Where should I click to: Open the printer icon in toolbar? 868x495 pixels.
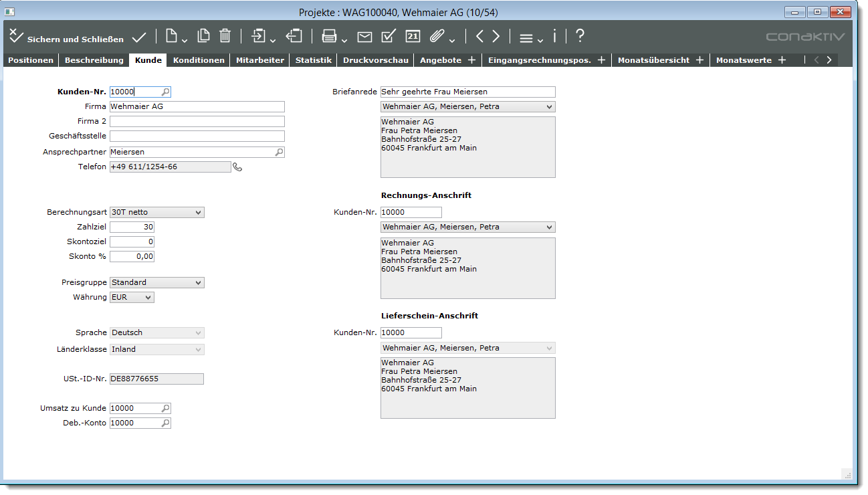click(329, 37)
